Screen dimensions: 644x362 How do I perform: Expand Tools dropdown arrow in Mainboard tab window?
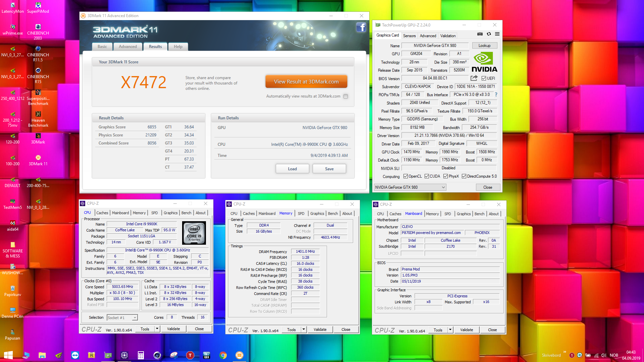pos(450,330)
